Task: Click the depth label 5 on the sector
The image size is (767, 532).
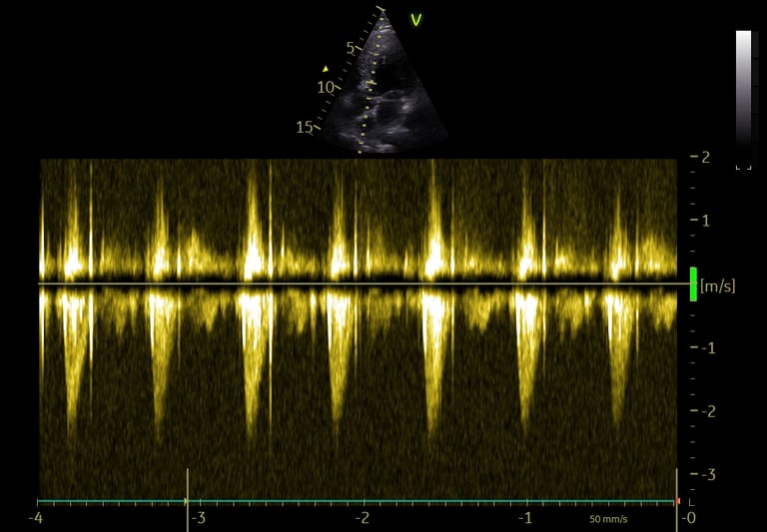Action: 351,48
